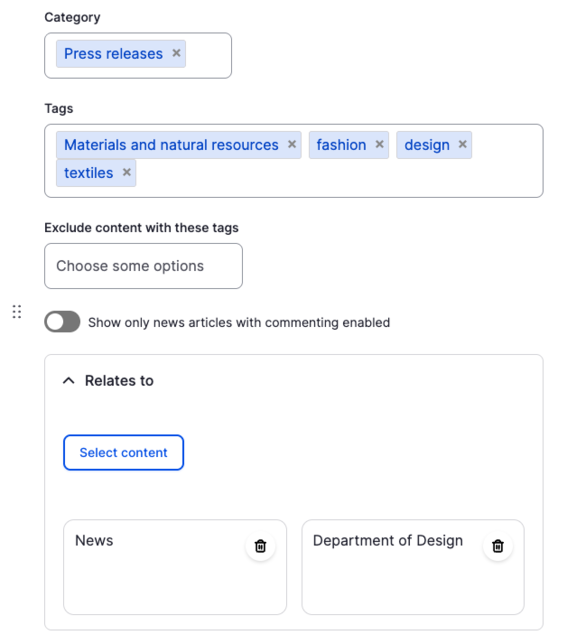567x644 pixels.
Task: Remove the fashion tag
Action: tap(379, 144)
